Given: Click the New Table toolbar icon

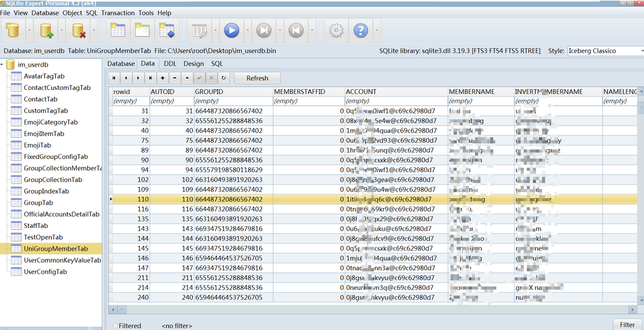Looking at the screenshot, I should click(x=118, y=31).
